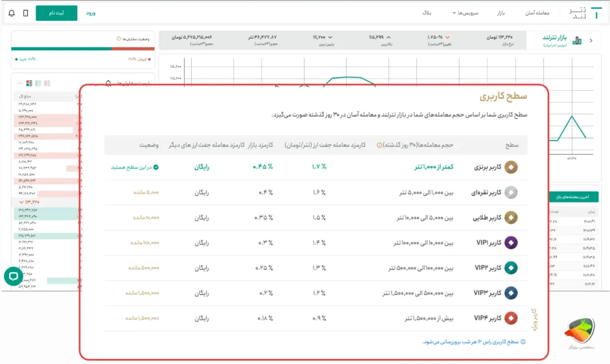Image resolution: width=610 pixels, height=364 pixels.
Task: Click the 0.9 % fee in VIP4 row
Action: click(x=319, y=318)
